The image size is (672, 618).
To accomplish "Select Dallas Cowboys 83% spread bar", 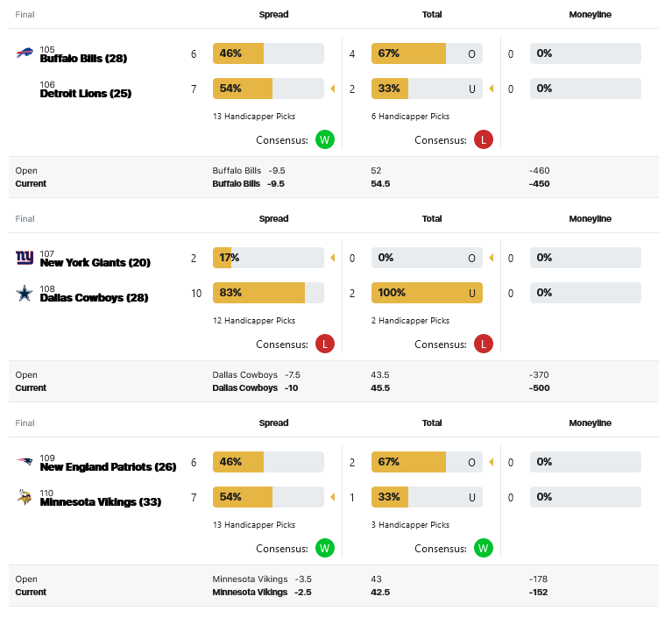I will pyautogui.click(x=268, y=293).
